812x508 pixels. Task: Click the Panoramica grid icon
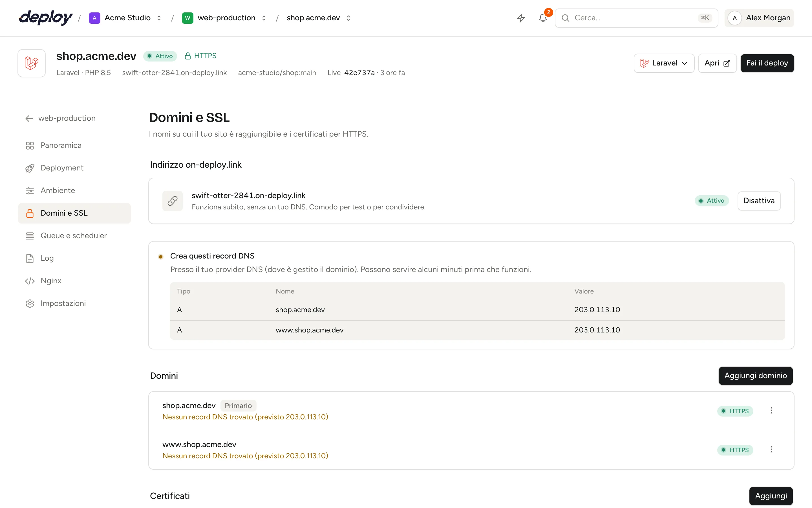click(x=30, y=145)
